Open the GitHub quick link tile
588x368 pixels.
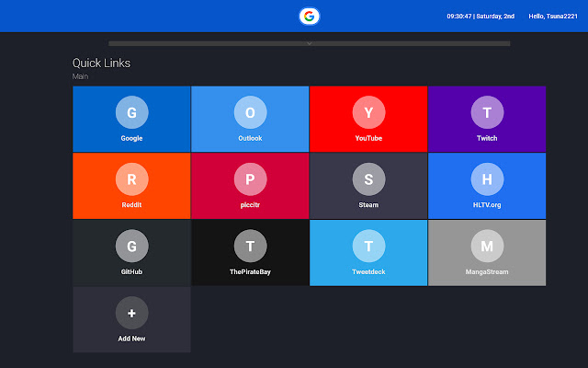pos(131,253)
